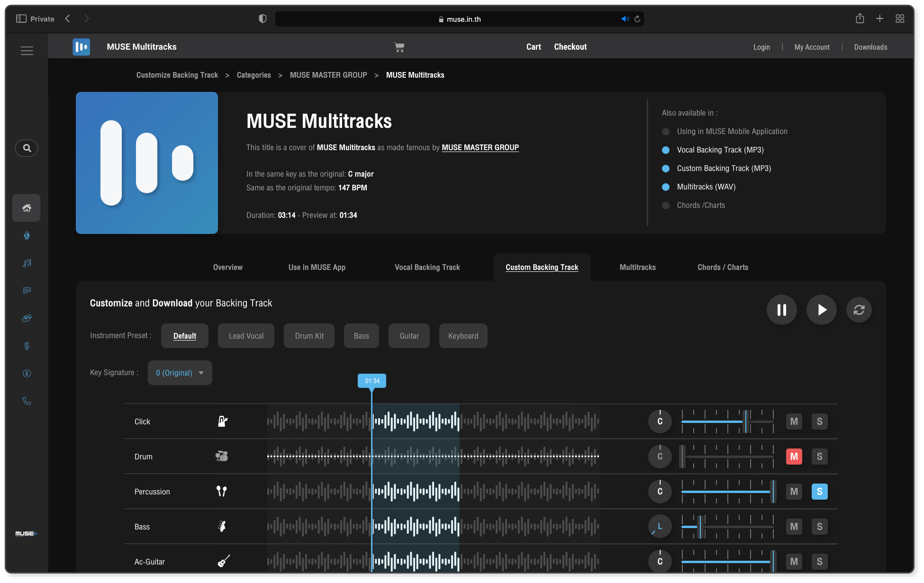
Task: Click the phone contact icon in the sidebar
Action: point(27,401)
